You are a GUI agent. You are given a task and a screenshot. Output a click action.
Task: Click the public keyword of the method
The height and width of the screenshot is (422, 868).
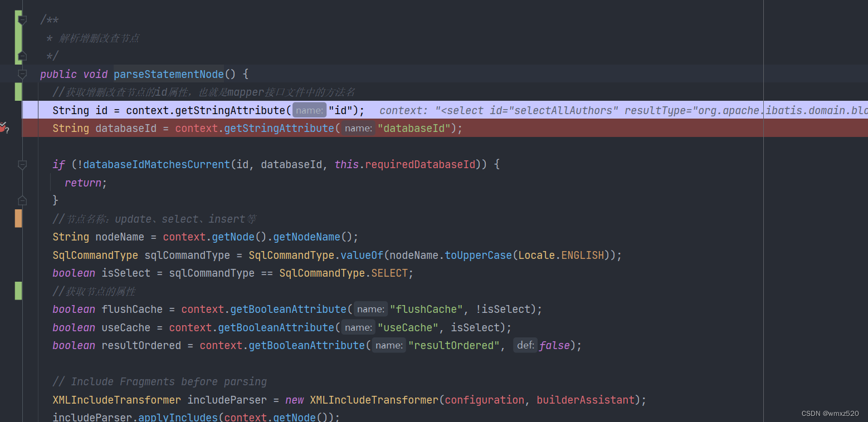click(x=58, y=74)
